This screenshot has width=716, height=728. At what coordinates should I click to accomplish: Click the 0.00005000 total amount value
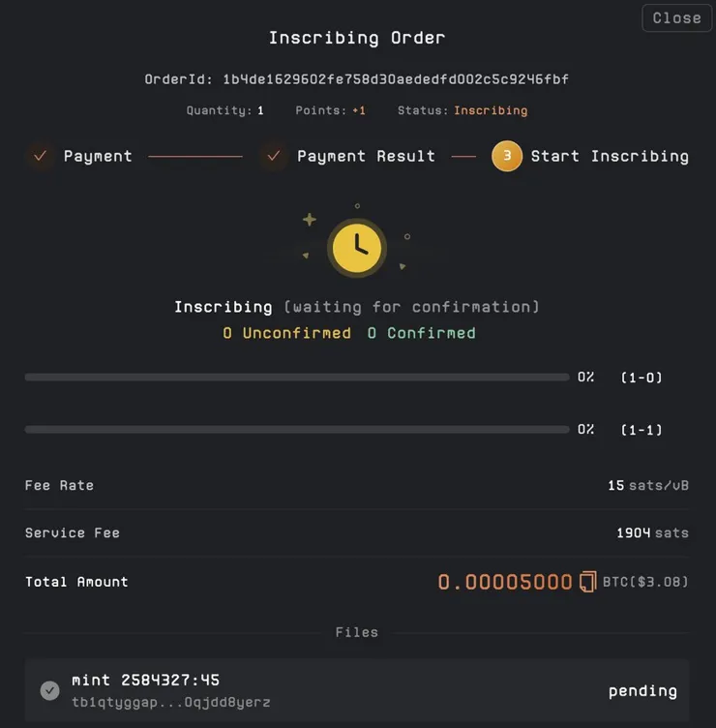click(x=505, y=582)
